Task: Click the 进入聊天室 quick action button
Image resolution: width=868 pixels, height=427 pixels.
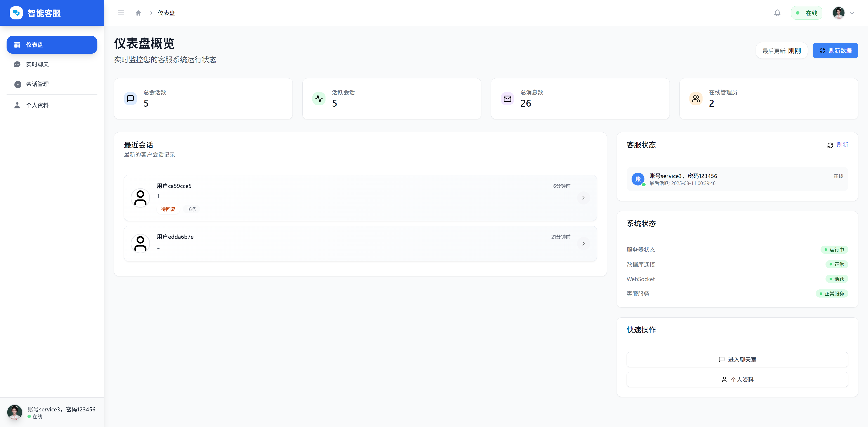Action: pyautogui.click(x=737, y=360)
